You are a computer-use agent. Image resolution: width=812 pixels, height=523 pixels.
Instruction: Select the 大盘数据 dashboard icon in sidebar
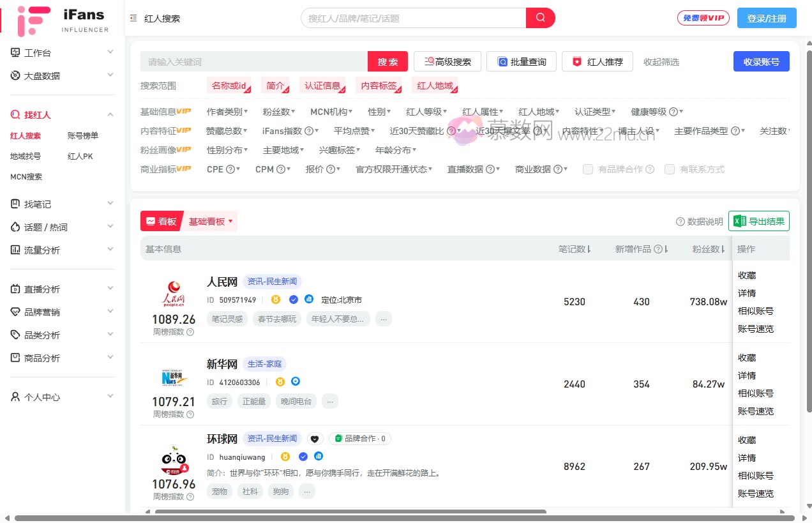pyautogui.click(x=14, y=75)
